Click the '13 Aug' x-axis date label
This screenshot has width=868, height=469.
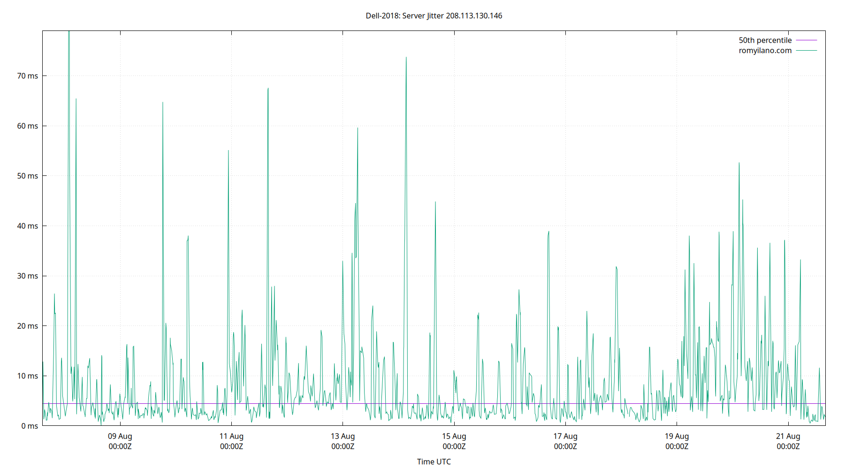[343, 436]
